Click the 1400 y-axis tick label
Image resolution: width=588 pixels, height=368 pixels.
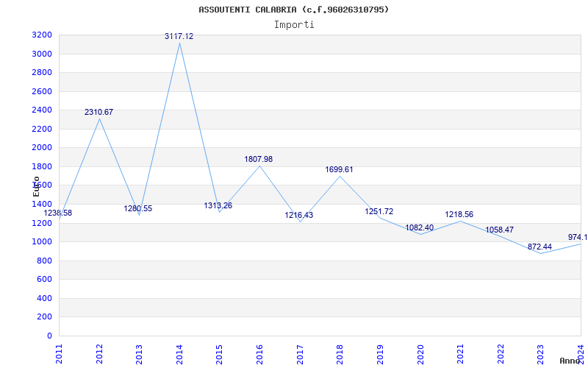42,205
